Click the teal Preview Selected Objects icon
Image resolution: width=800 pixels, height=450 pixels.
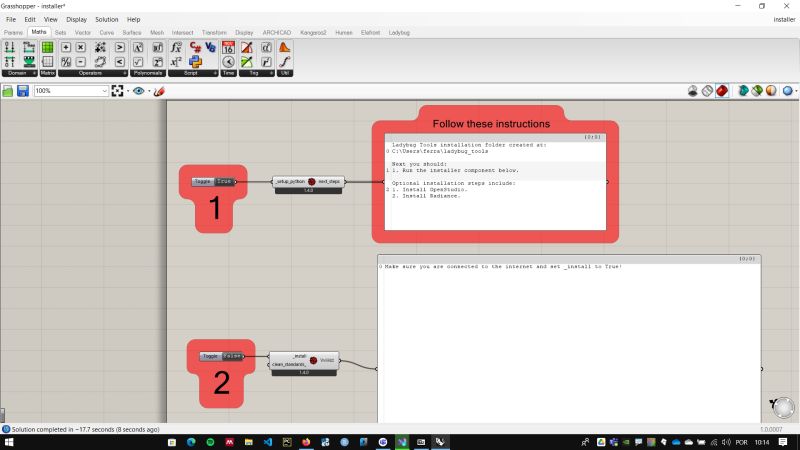click(x=743, y=91)
